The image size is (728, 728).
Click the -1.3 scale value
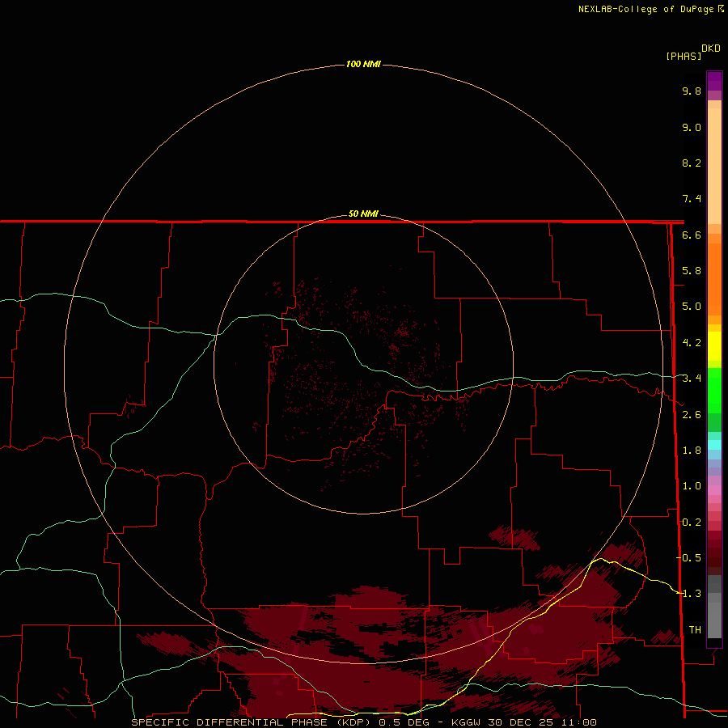(689, 594)
